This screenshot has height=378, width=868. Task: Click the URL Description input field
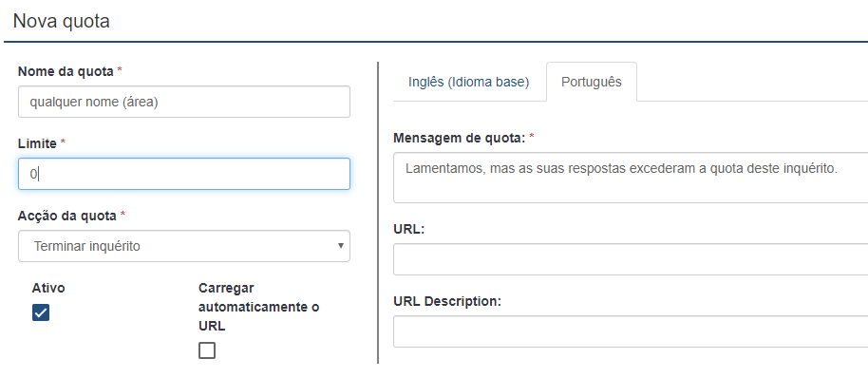(x=631, y=331)
